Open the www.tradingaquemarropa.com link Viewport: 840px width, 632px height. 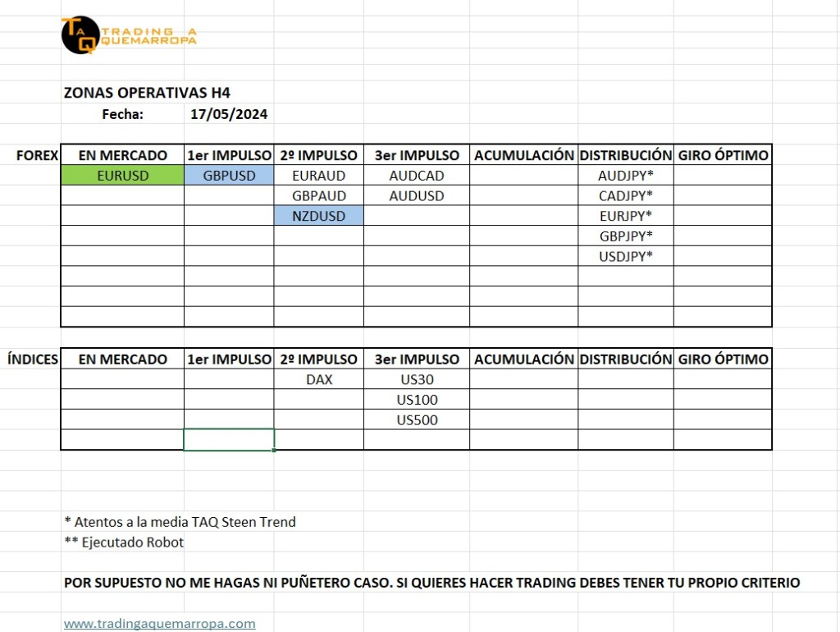(x=159, y=623)
